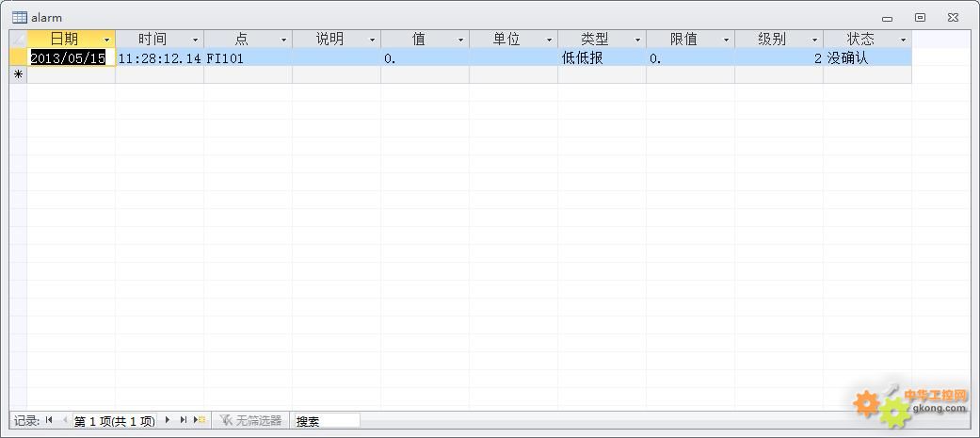Open the 级别 column filter dropdown

pyautogui.click(x=814, y=40)
